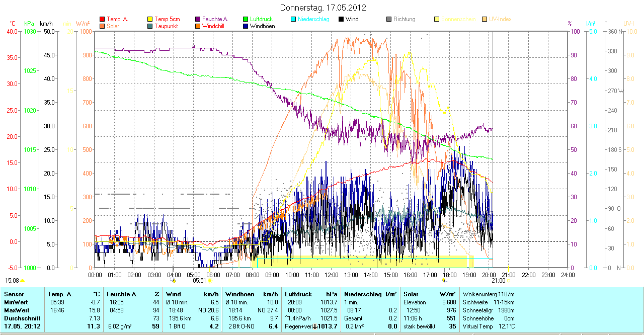
Task: Click the orange Solar legend square
Action: 103,26
